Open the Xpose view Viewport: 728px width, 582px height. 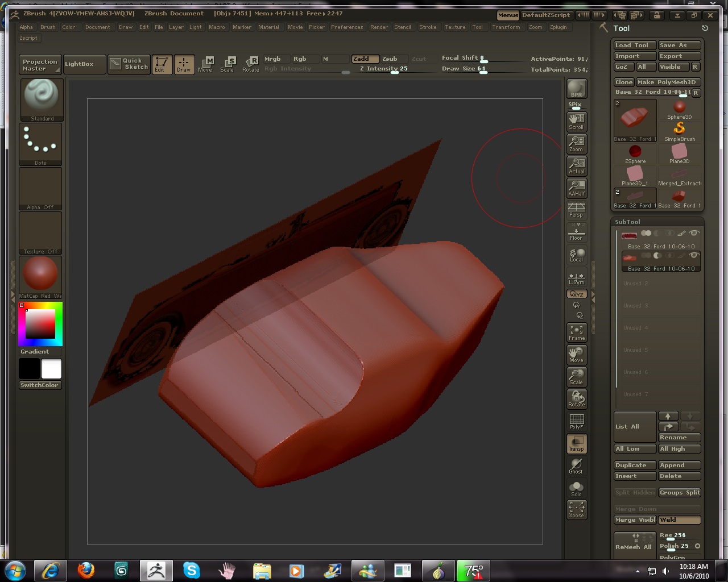click(x=577, y=510)
